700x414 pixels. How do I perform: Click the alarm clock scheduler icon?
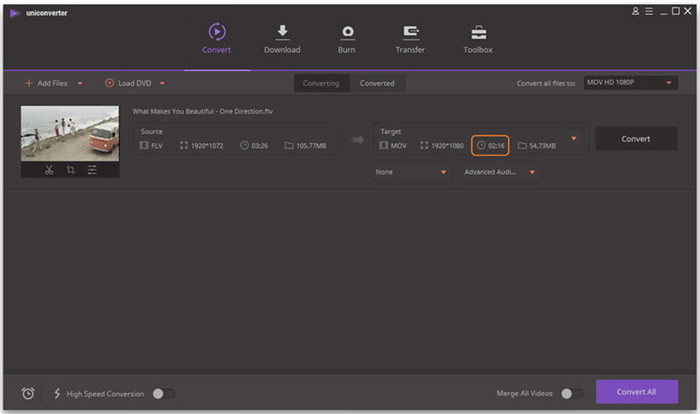[28, 393]
